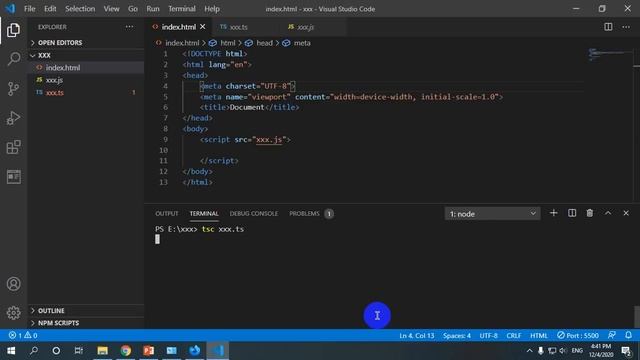This screenshot has width=640, height=360.
Task: Click Live Server Port 5500 status item
Action: pyautogui.click(x=578, y=336)
